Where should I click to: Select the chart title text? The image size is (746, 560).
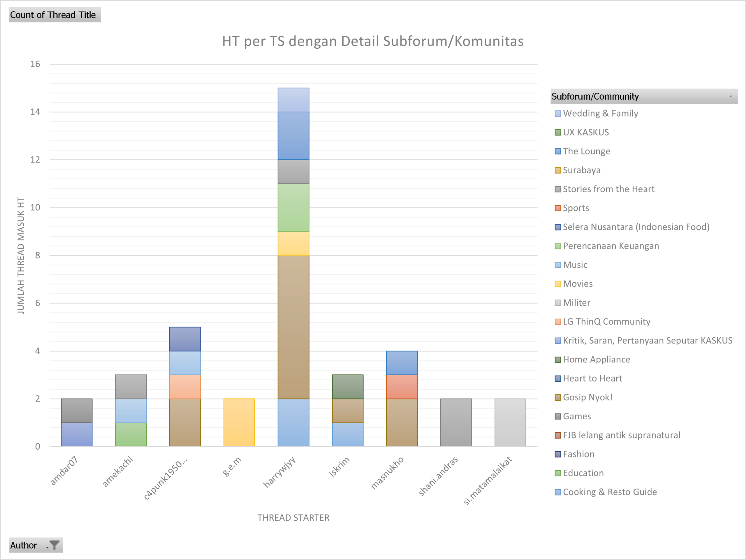point(373,41)
